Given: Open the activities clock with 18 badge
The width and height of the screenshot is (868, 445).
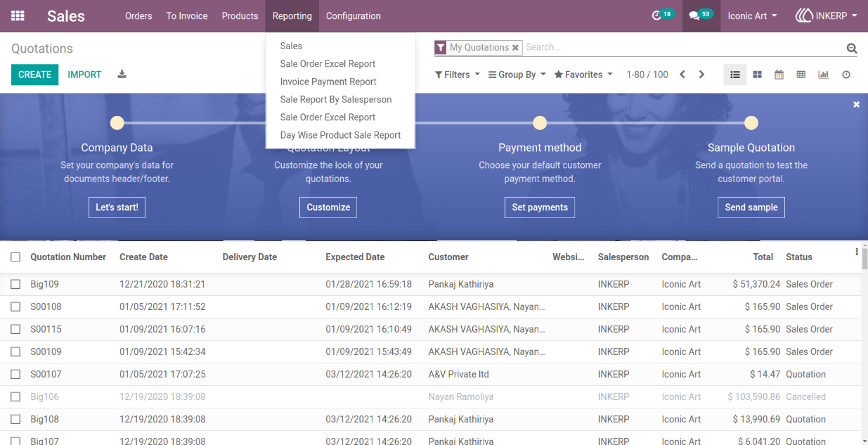Looking at the screenshot, I should coord(662,15).
